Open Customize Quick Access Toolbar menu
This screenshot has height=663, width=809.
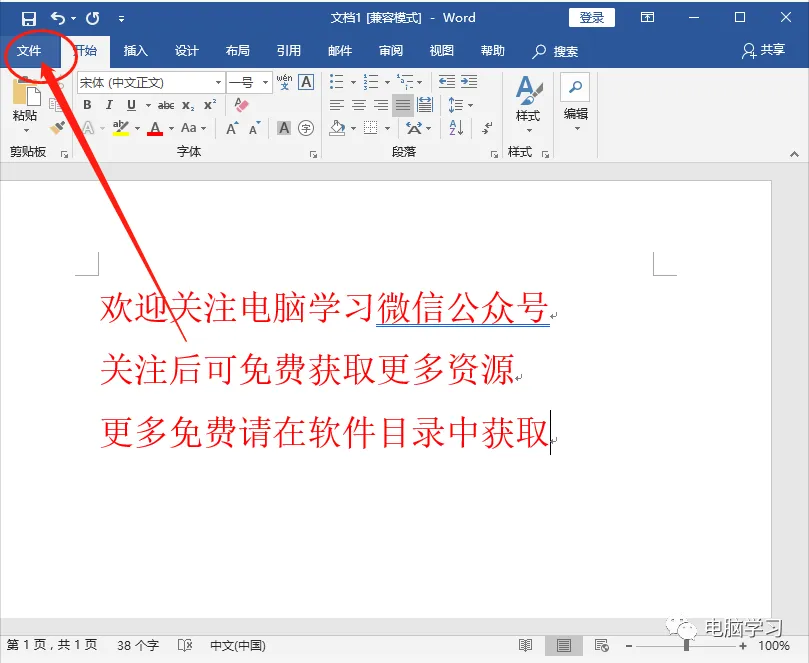point(121,19)
